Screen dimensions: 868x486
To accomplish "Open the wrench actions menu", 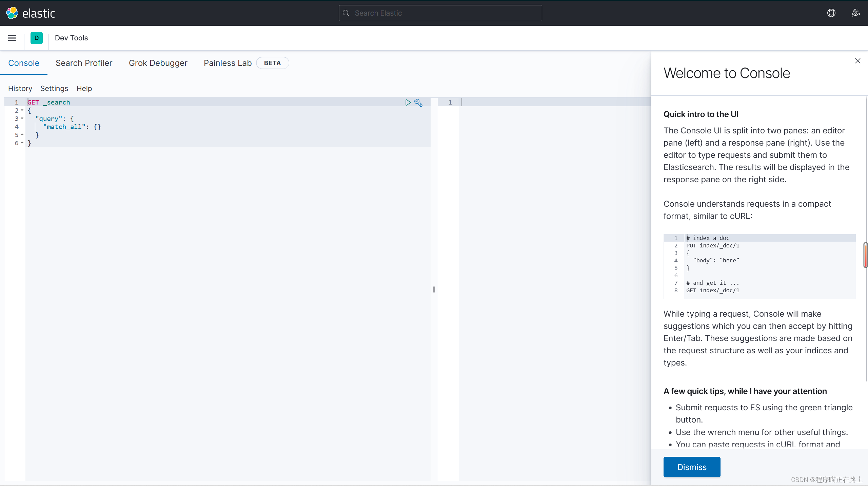I will pyautogui.click(x=418, y=103).
